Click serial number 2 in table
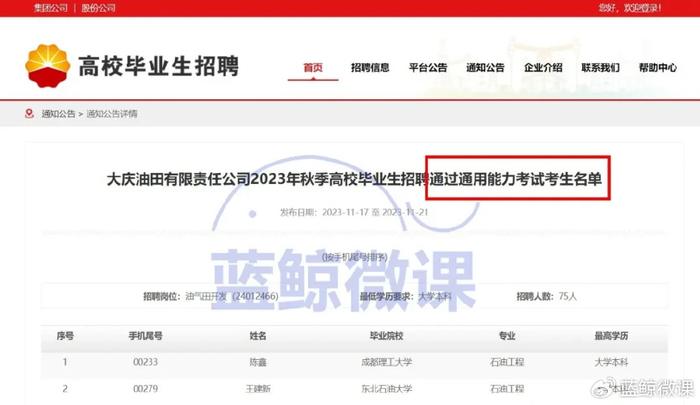700x405 pixels. pos(65,389)
